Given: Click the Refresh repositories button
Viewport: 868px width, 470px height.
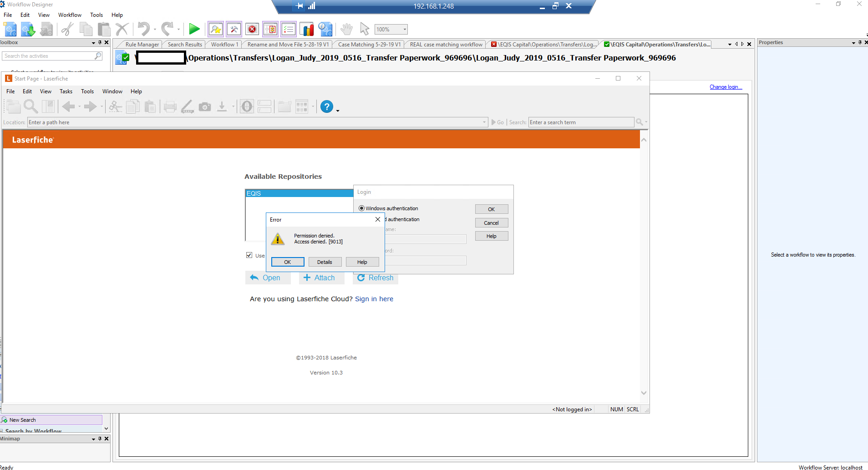Looking at the screenshot, I should tap(376, 278).
